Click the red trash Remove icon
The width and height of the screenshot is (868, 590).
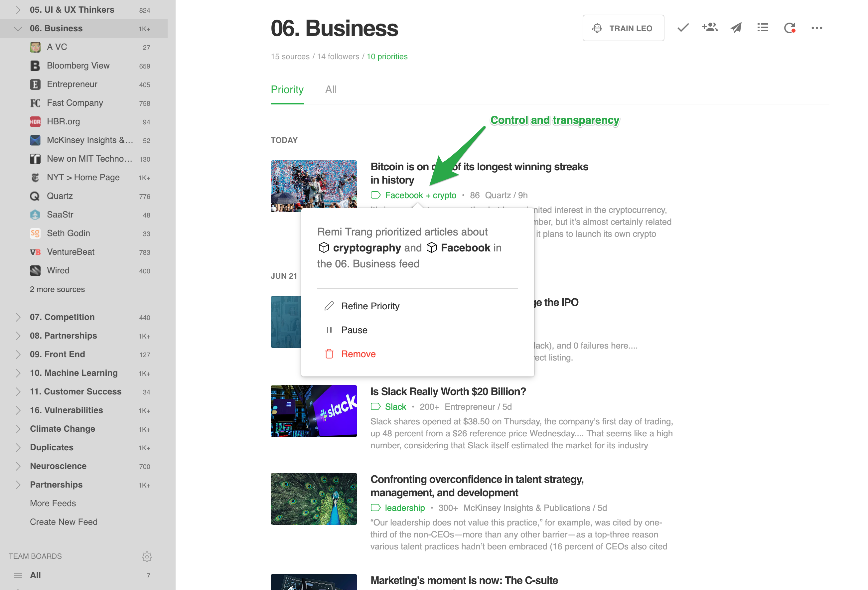click(329, 354)
